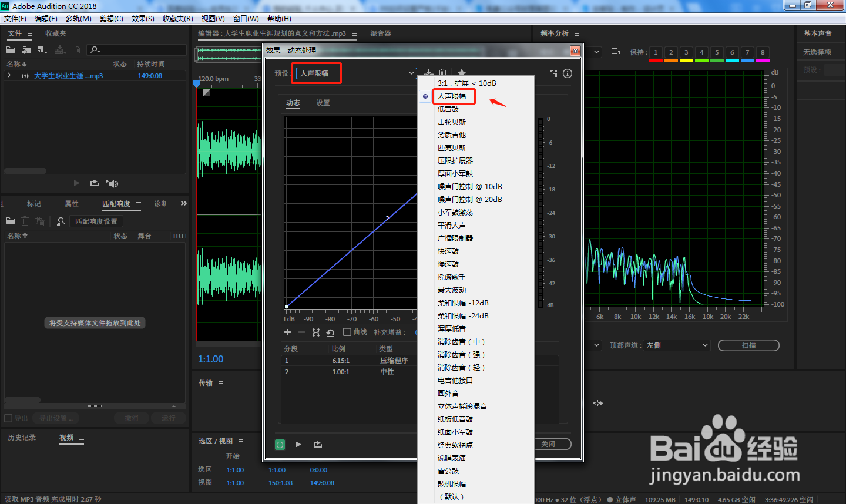Image resolution: width=846 pixels, height=504 pixels.
Task: Add a point with the plus icon
Action: pyautogui.click(x=288, y=332)
